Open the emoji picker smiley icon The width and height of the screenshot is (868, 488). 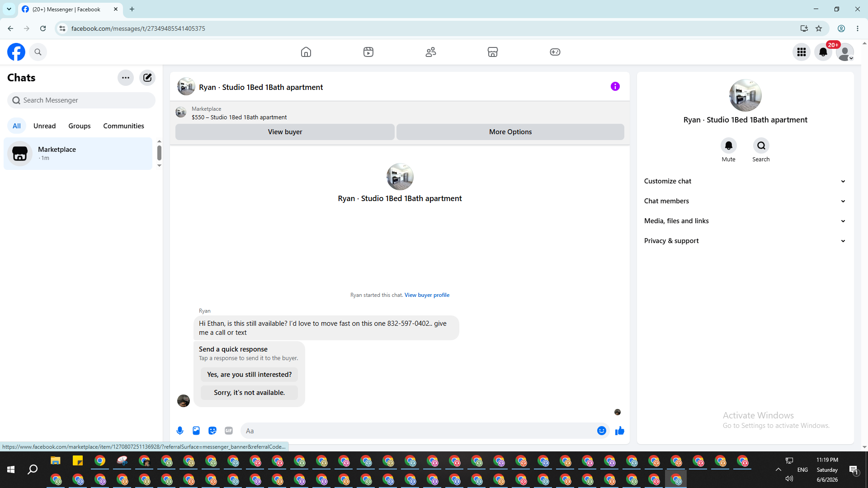[602, 431]
